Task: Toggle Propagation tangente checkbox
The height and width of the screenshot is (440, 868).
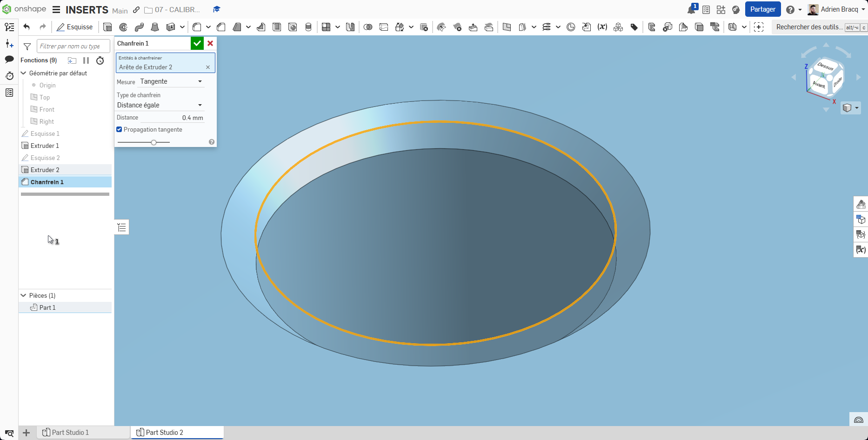Action: (119, 130)
